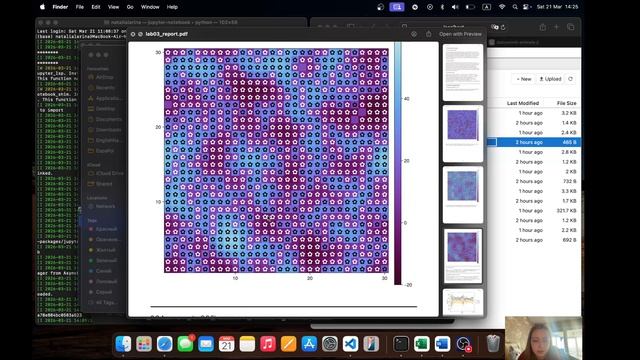Screen dimensions: 640x360
Task: Select first page thumbnail with text
Action: pyautogui.click(x=463, y=72)
